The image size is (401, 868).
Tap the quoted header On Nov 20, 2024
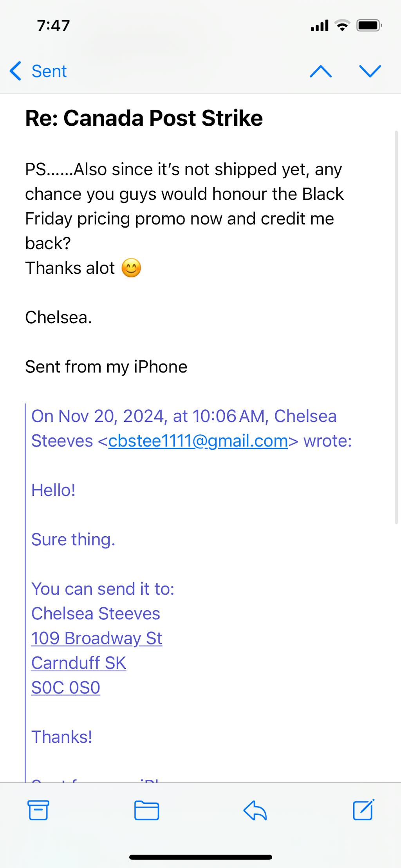click(184, 416)
